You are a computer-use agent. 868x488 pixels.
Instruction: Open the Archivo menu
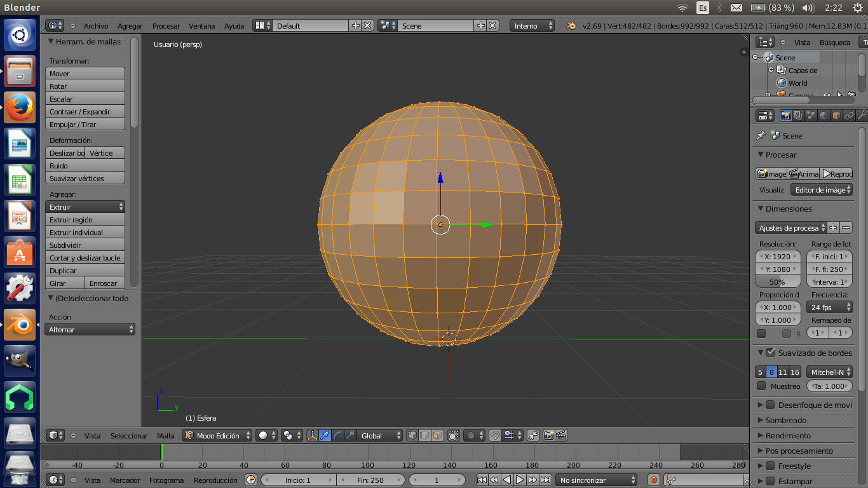pos(96,26)
